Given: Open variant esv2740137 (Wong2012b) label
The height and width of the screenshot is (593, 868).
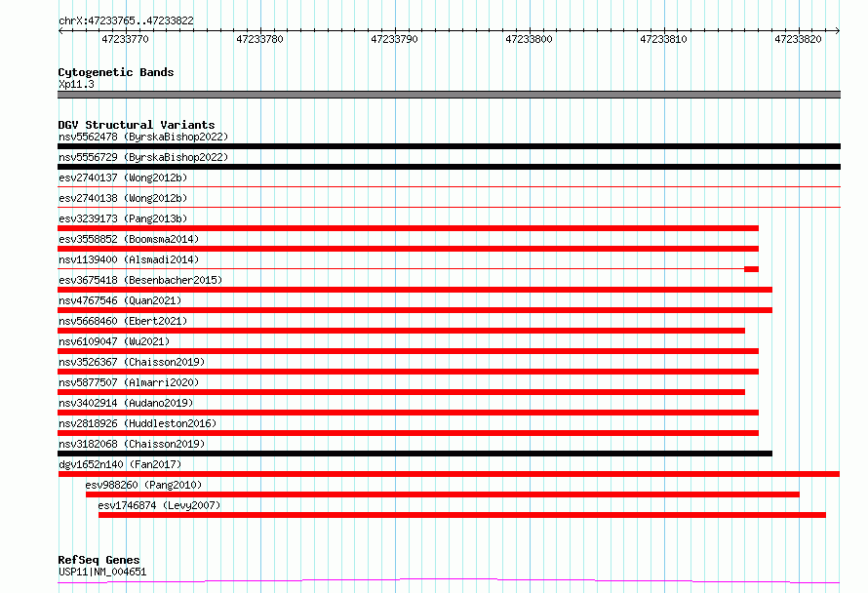Looking at the screenshot, I should point(123,178).
